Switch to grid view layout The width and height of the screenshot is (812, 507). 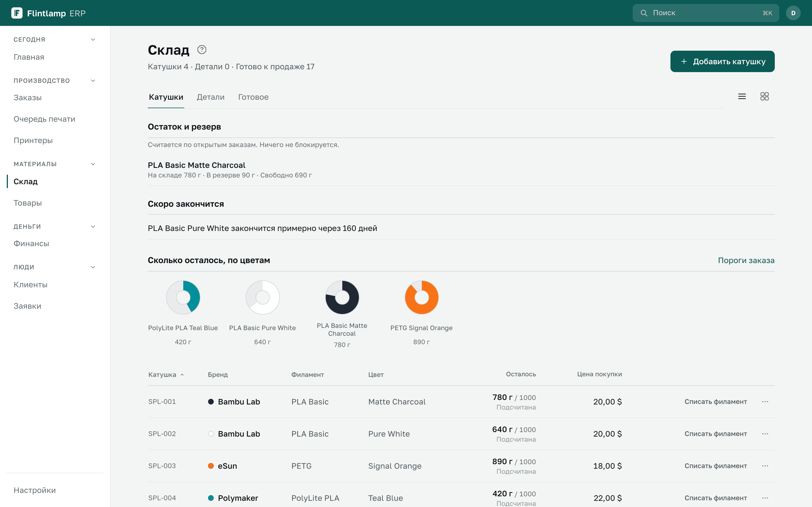764,97
